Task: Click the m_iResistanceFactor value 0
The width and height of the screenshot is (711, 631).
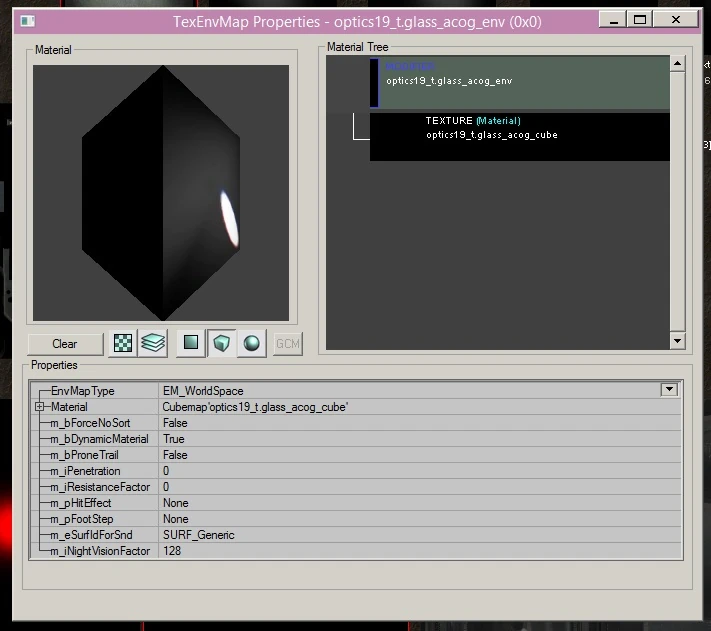Action: [166, 487]
